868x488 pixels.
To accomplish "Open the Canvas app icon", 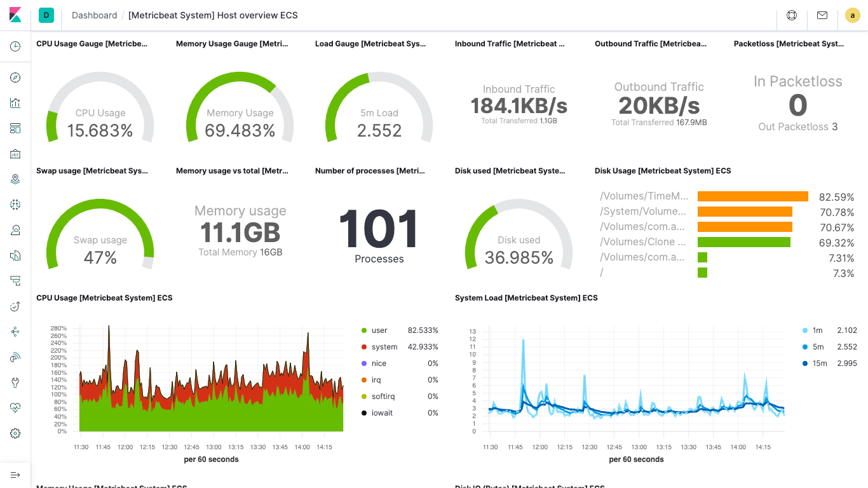I will [x=15, y=154].
